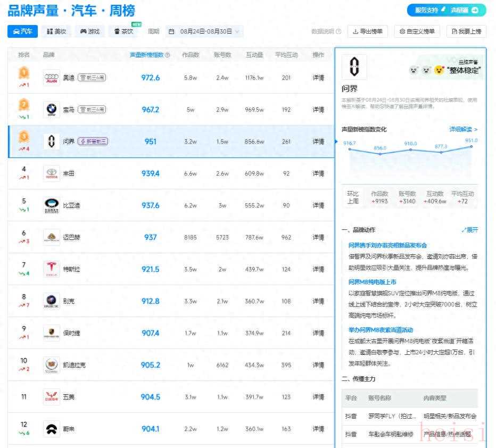The image size is (496, 448).
Task: Open 详情 for the 丰田 row
Action: [318, 173]
